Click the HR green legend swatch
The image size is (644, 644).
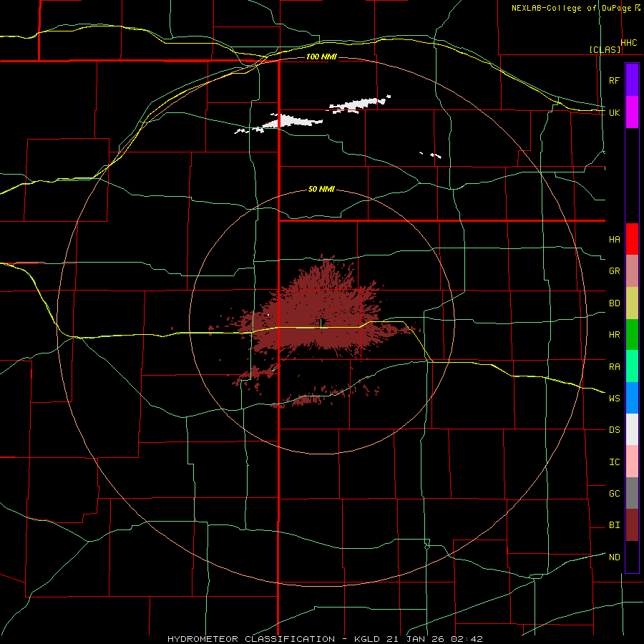click(x=632, y=334)
